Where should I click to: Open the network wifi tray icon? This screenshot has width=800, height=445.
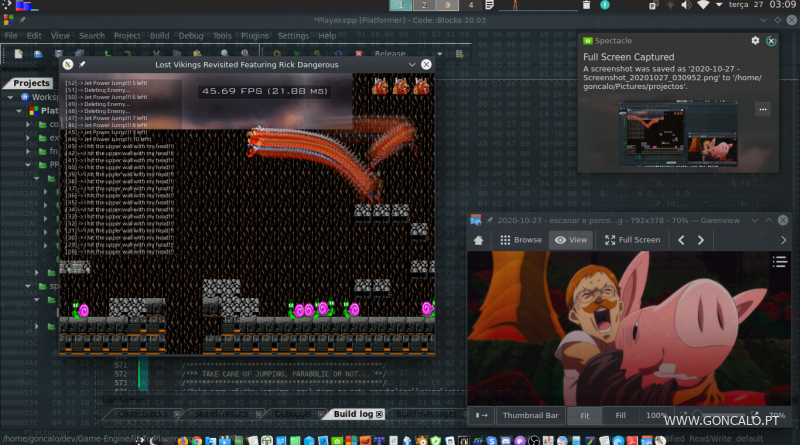703,5
